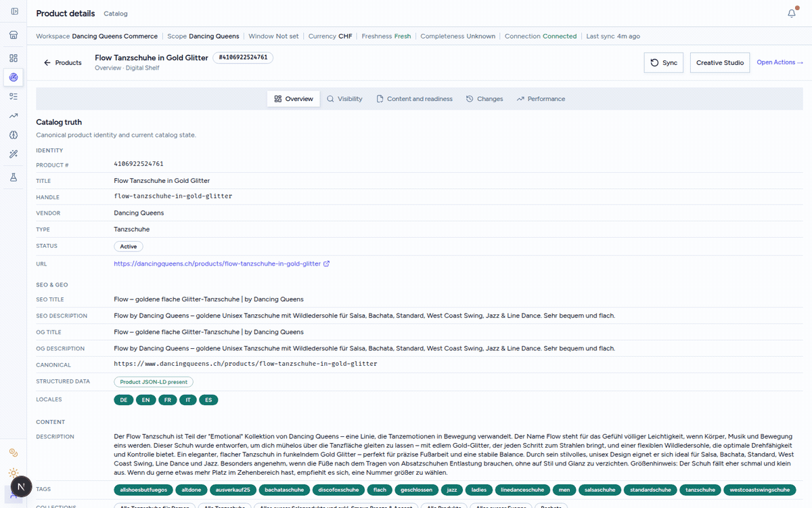Open the store icon in sidebar
Screen dimensions: 812x508
(14, 35)
